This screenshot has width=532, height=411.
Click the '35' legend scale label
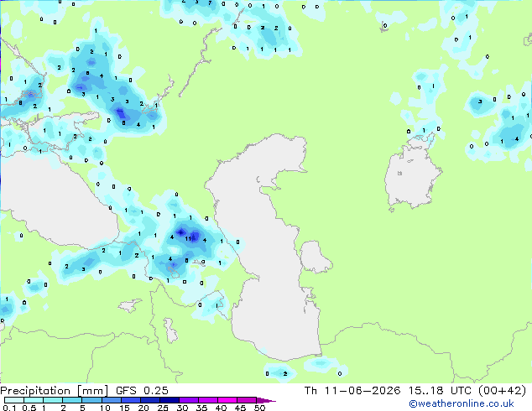click(x=201, y=408)
